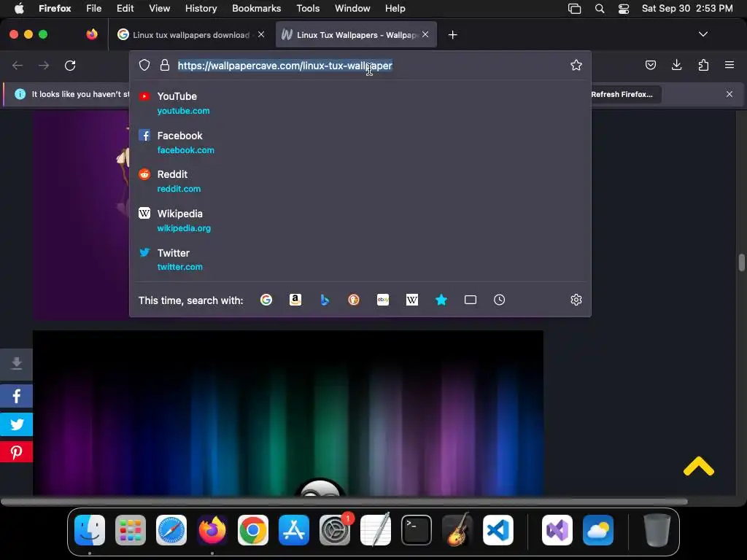Click the horizontal scrollbar at page bottom

tap(344, 502)
